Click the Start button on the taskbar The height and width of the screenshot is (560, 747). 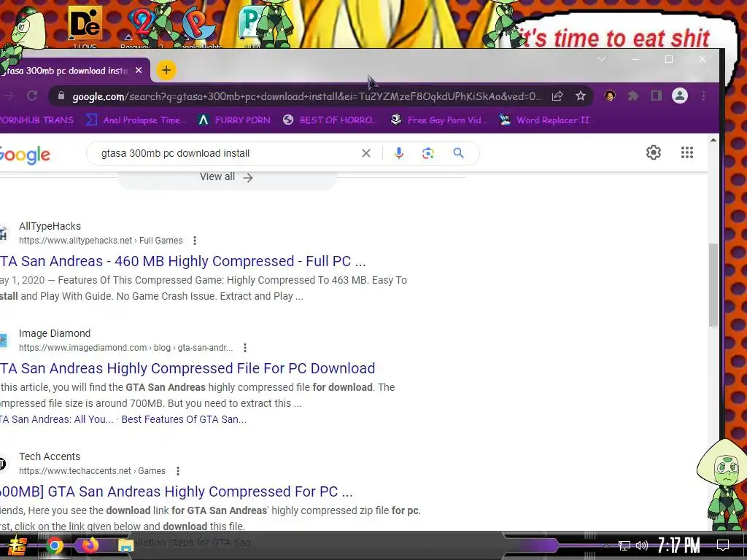click(18, 545)
